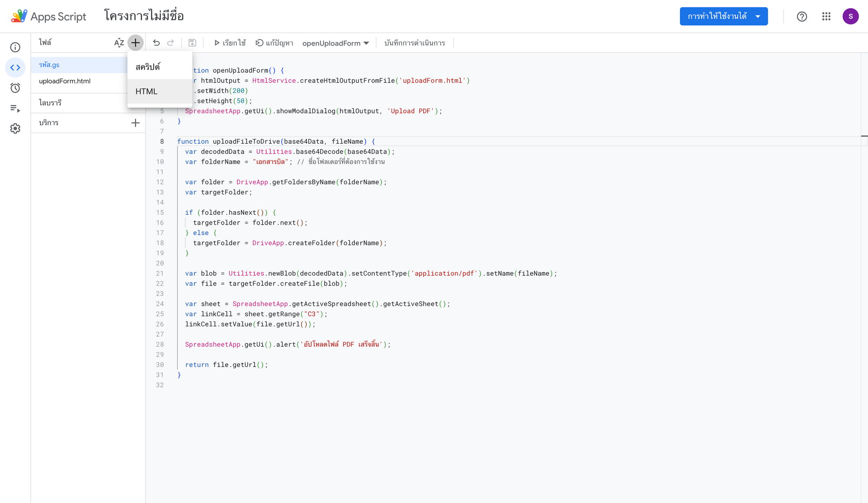
Task: Open Project Settings gear icon
Action: coord(15,129)
